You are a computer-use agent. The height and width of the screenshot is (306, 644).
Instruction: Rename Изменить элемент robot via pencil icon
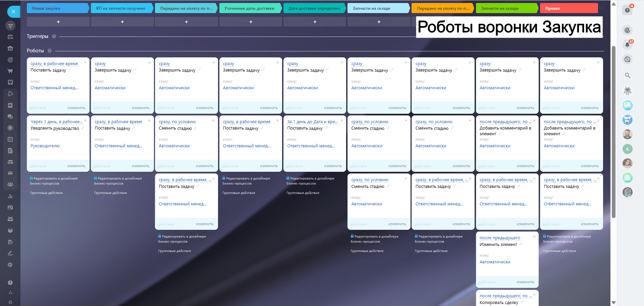521,244
